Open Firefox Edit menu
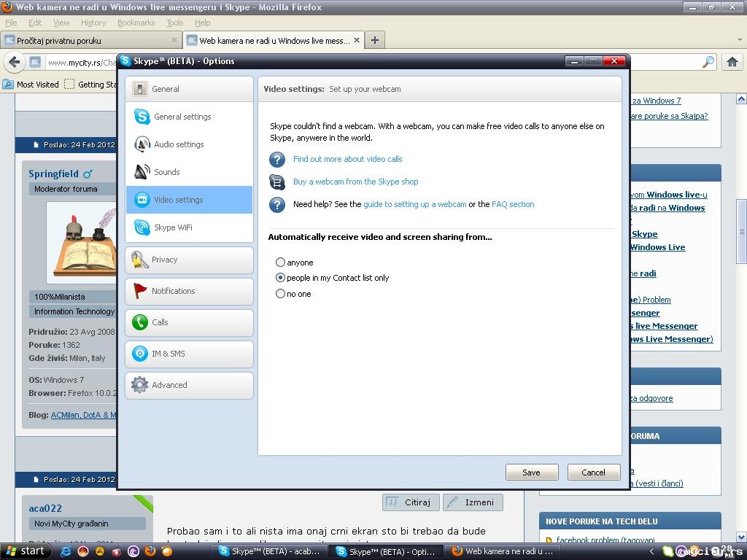This screenshot has height=560, width=747. point(35,23)
